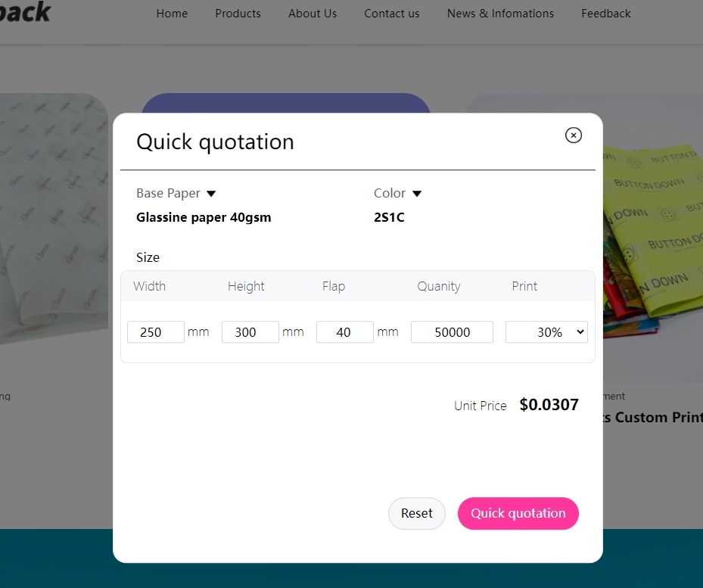The height and width of the screenshot is (588, 703).
Task: Click the Flap input field
Action: click(x=345, y=332)
